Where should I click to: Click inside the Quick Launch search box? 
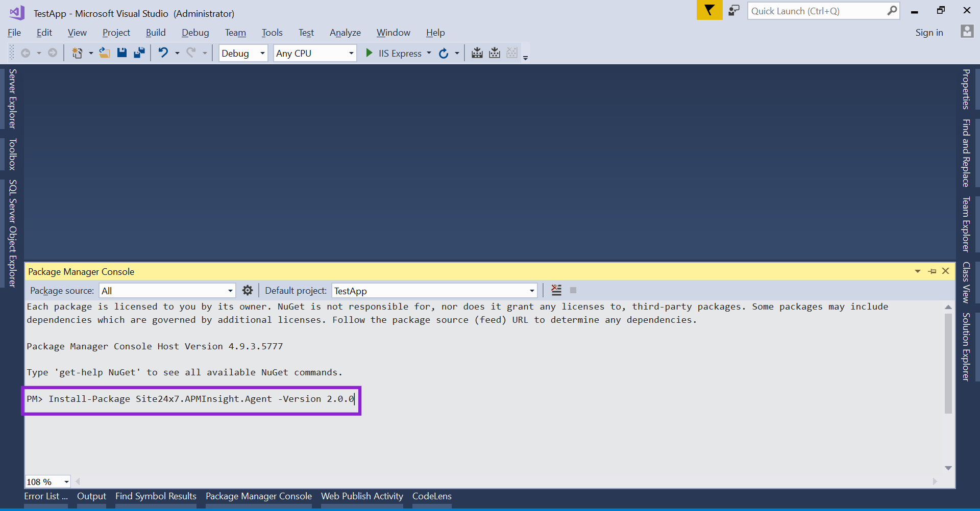point(817,11)
